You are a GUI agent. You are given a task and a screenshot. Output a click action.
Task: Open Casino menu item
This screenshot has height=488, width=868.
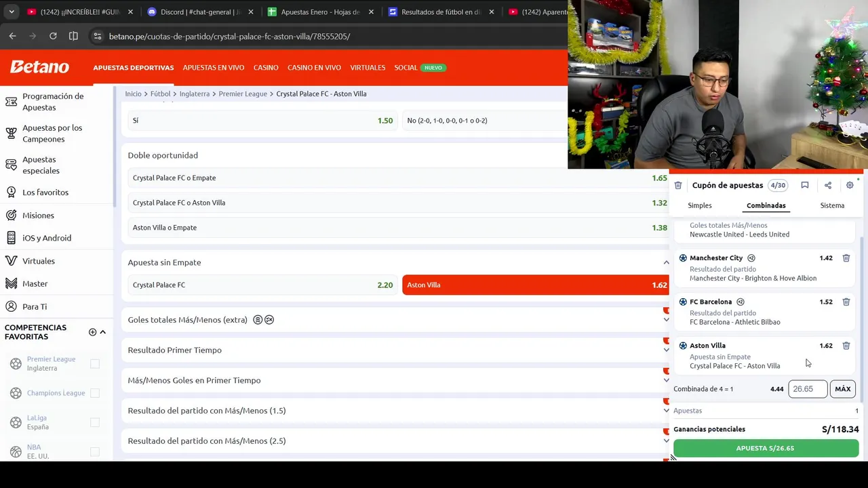pyautogui.click(x=266, y=68)
